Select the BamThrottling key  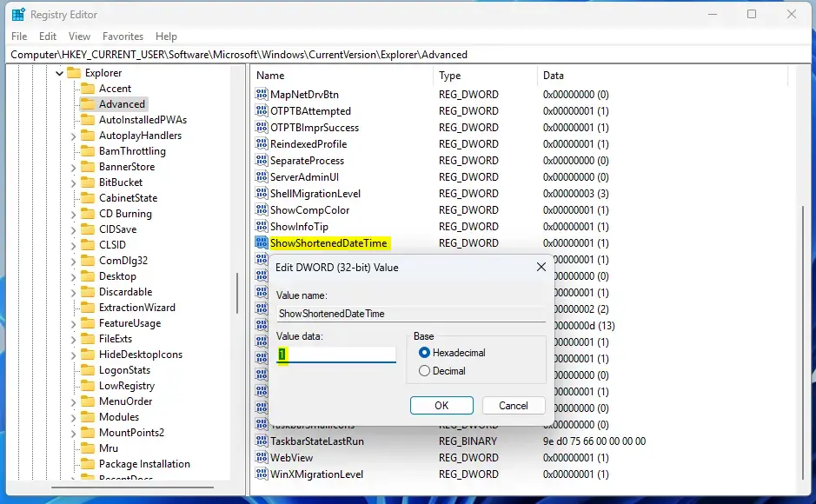[x=132, y=151]
